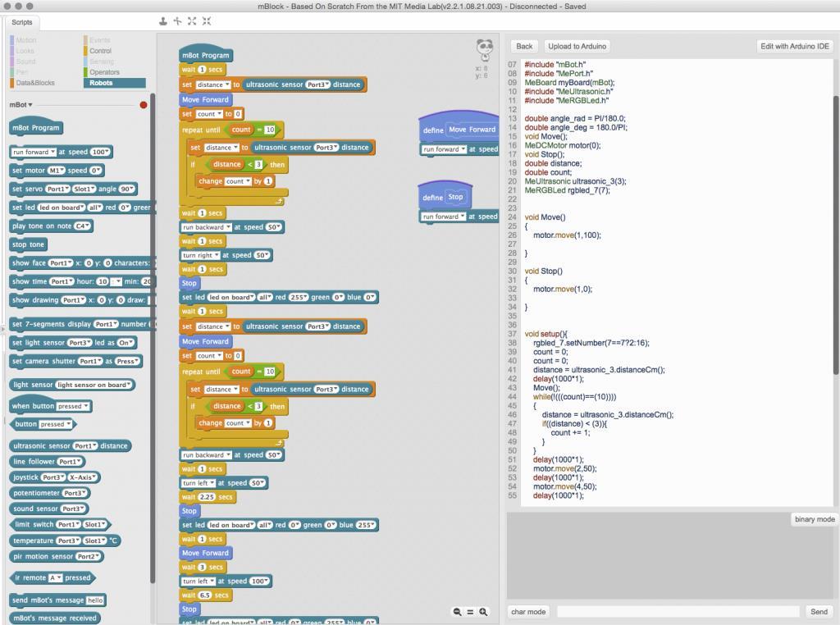
Task: Click Edit with Arduino IDE
Action: tap(794, 47)
